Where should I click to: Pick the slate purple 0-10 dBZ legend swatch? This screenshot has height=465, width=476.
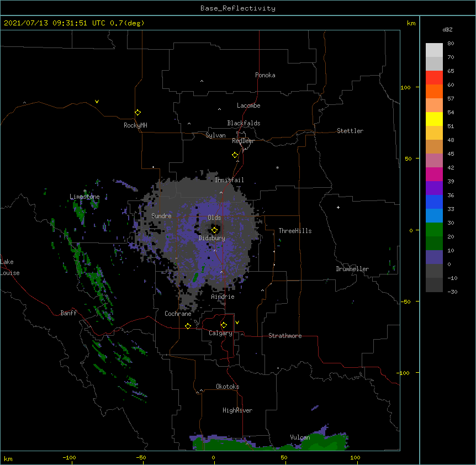tap(434, 257)
